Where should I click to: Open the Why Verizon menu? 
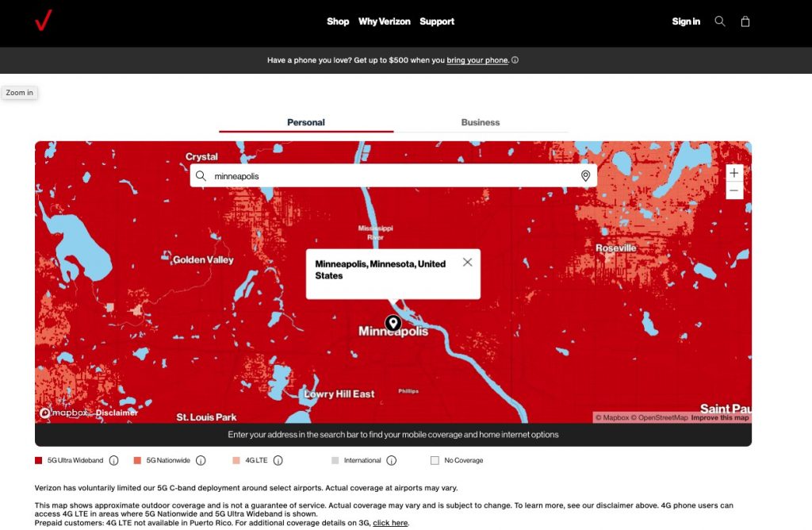385,21
